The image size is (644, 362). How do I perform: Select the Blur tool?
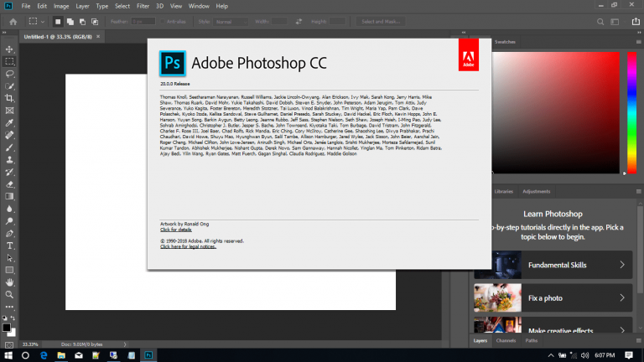[x=9, y=209]
